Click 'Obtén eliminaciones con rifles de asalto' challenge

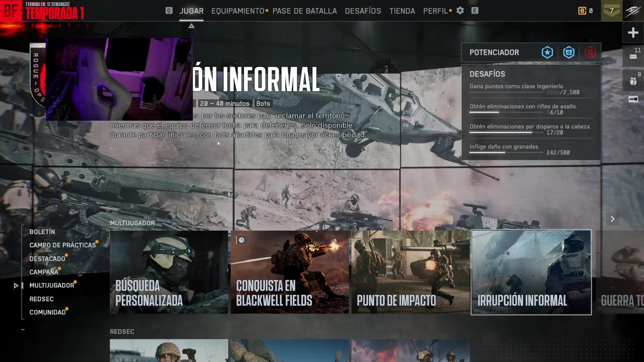tap(523, 107)
